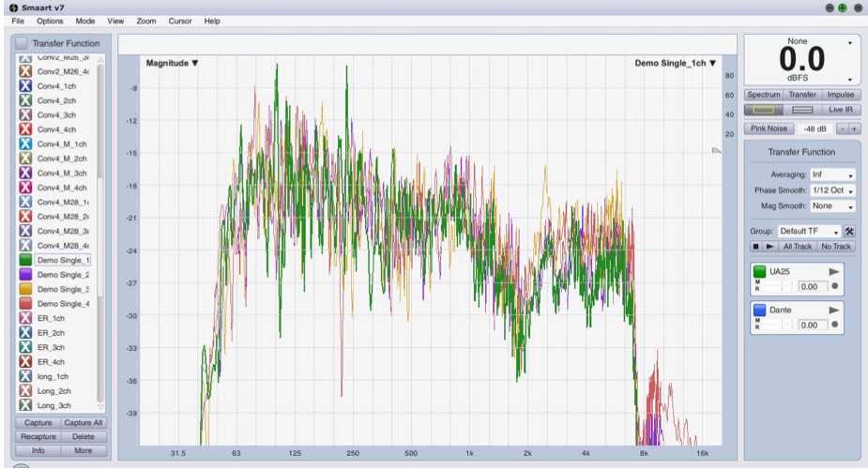Toggle the Conv4_3ch trace visibility
Image resolution: width=868 pixels, height=469 pixels.
25,114
